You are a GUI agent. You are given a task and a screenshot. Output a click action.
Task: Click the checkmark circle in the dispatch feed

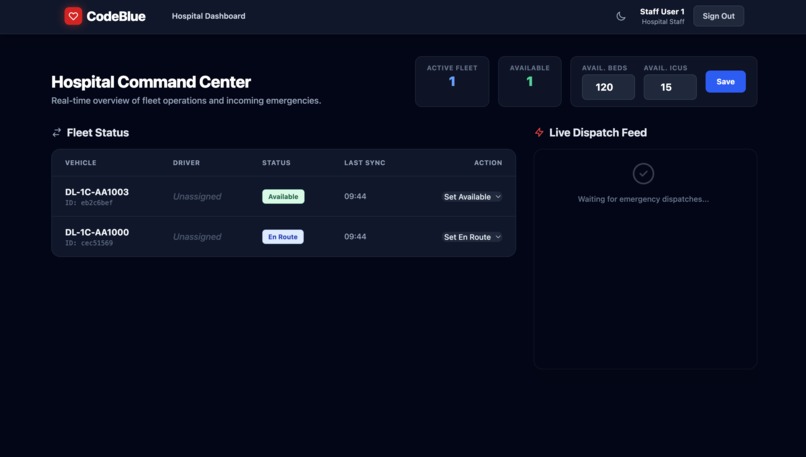pyautogui.click(x=643, y=174)
